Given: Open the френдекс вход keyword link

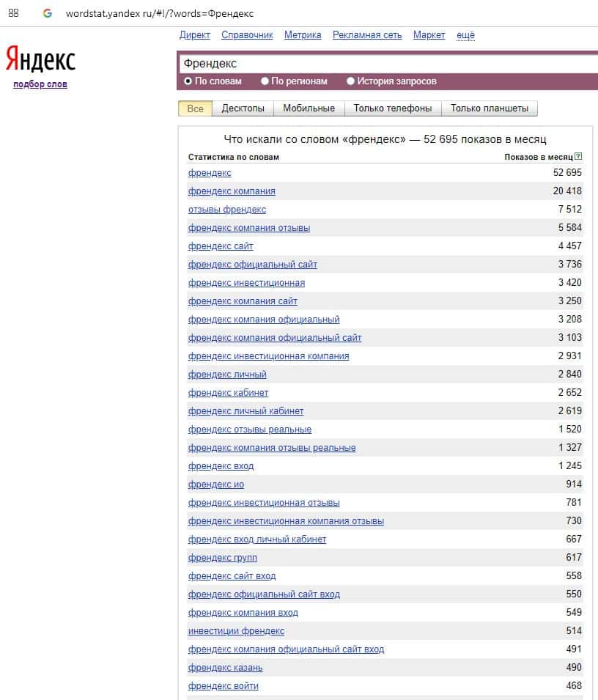Looking at the screenshot, I should click(x=221, y=465).
